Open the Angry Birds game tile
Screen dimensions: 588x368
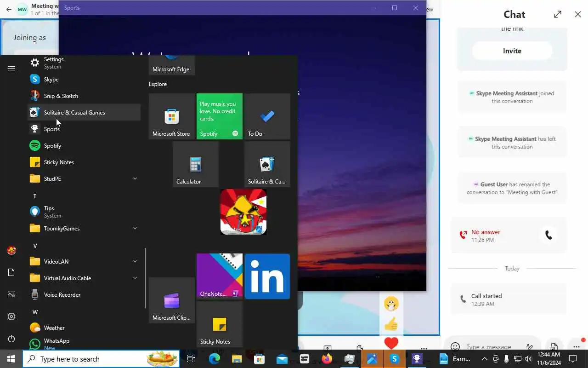243,212
